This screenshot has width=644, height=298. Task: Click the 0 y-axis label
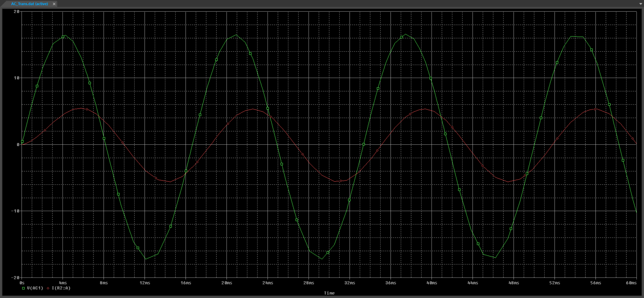(x=18, y=144)
